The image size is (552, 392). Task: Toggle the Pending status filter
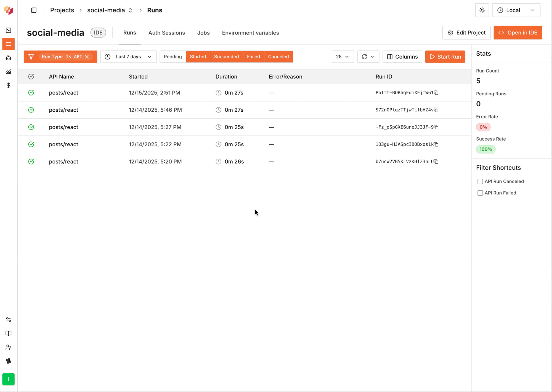pos(173,57)
